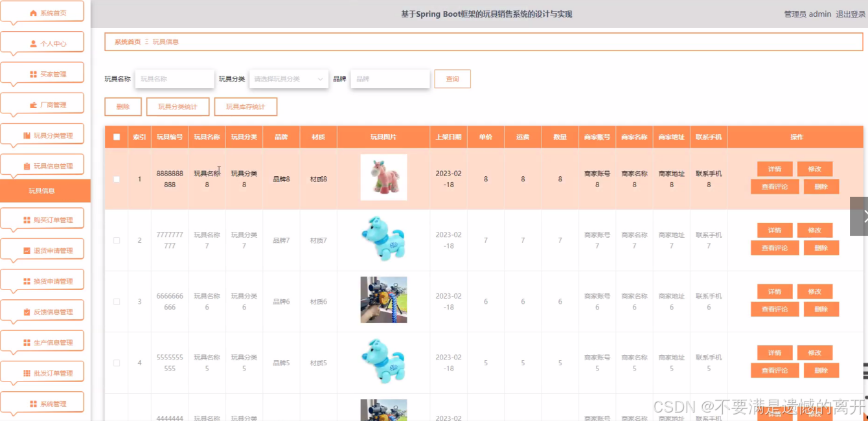
Task: Click toy number 8888888888 cell
Action: pos(170,179)
